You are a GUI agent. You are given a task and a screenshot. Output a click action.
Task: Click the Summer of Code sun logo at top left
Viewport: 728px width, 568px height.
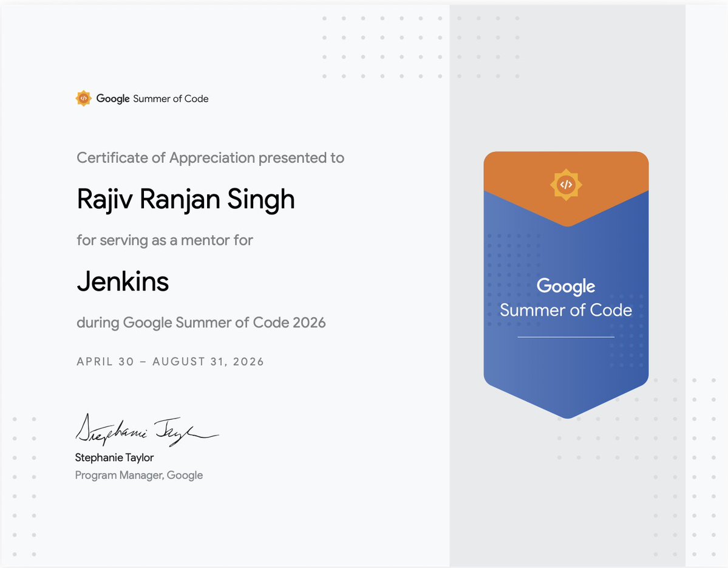click(x=84, y=98)
